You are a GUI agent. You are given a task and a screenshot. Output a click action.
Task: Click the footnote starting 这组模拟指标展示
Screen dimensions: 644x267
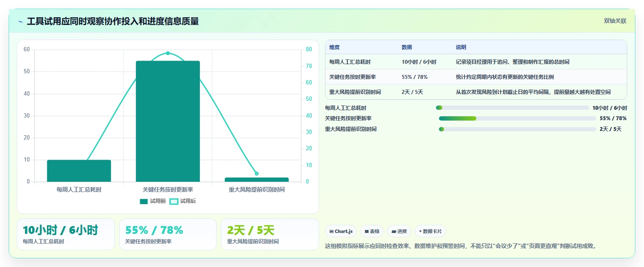[461, 246]
